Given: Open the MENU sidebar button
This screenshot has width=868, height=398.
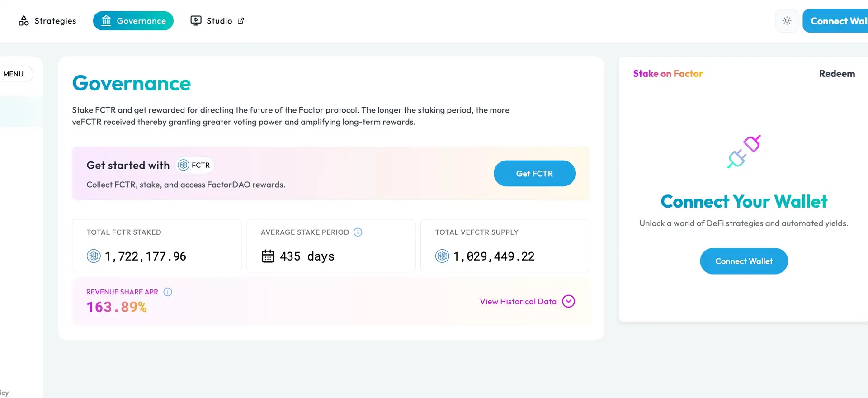Looking at the screenshot, I should point(14,74).
